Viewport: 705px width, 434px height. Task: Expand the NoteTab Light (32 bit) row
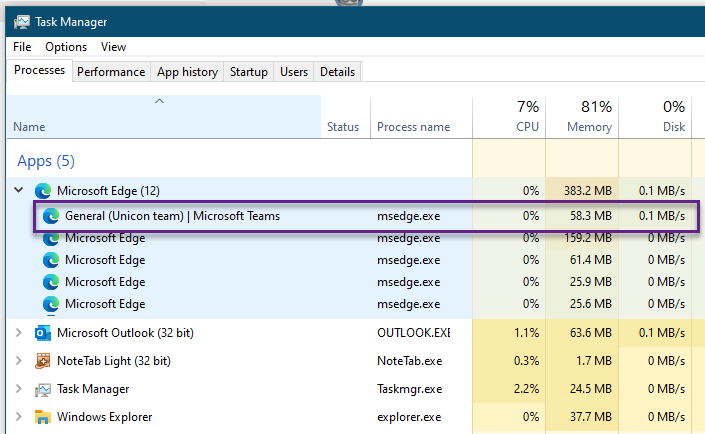click(x=18, y=360)
